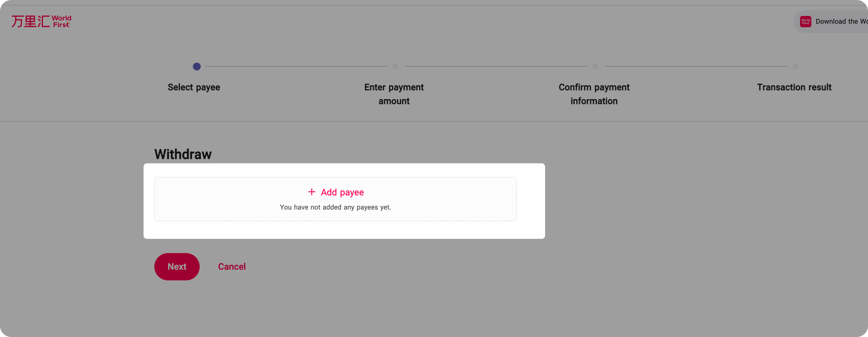Viewport: 868px width, 337px height.
Task: Click the red WorldFirst app icon
Action: click(x=805, y=22)
